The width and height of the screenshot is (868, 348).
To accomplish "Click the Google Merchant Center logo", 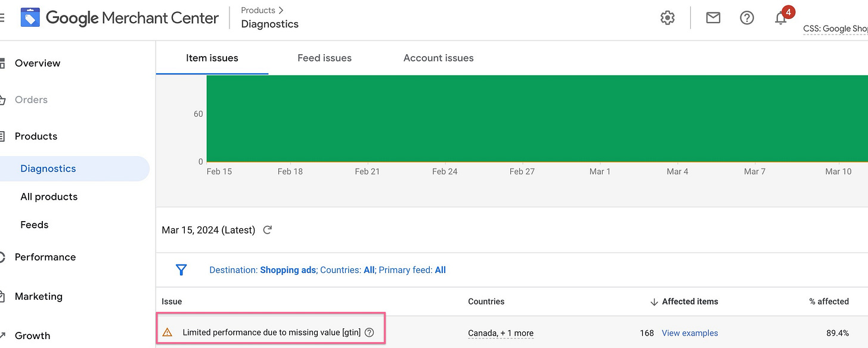I will [119, 18].
